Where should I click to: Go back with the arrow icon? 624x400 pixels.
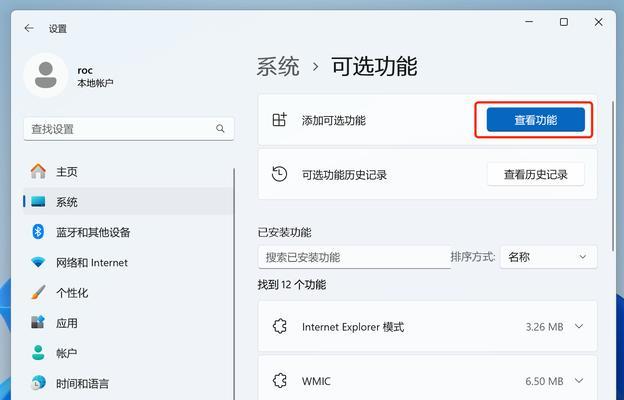click(x=29, y=28)
